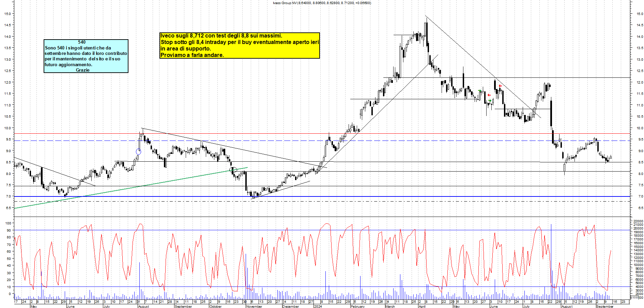Select the horizontal resistance line at 12.2

507,77
